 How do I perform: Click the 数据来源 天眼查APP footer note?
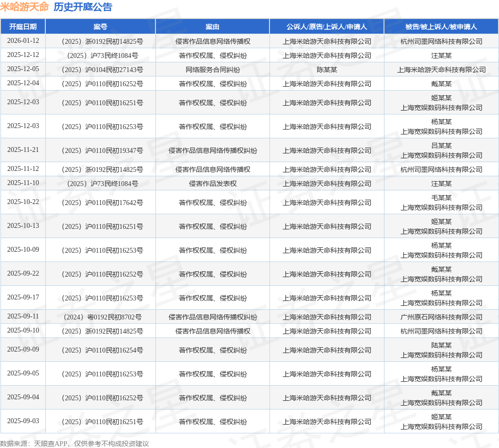(75, 443)
